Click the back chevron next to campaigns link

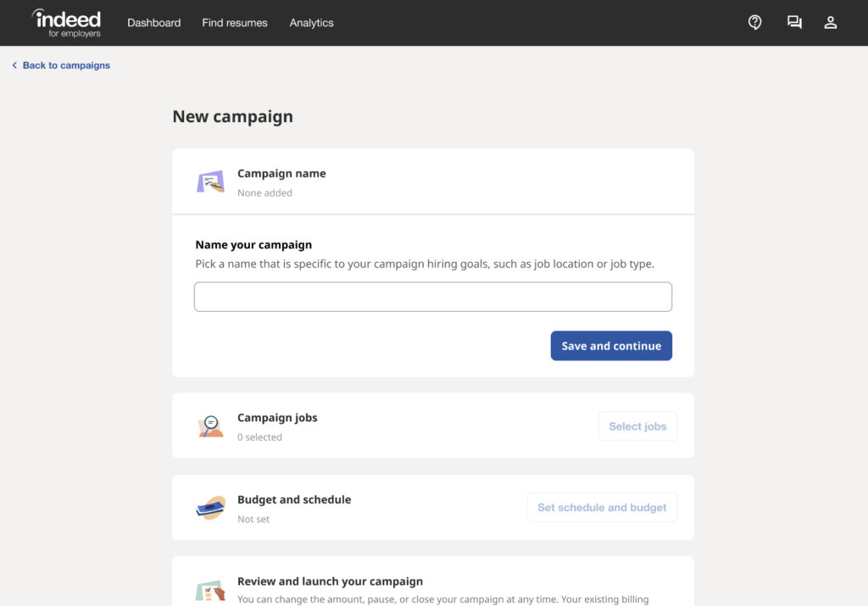[x=14, y=64]
